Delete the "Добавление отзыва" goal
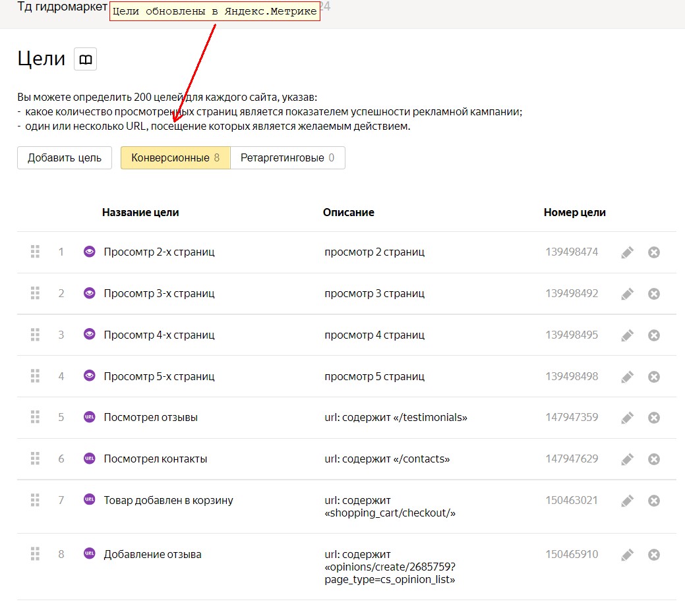Screen dimensions: 685x616 click(x=654, y=555)
